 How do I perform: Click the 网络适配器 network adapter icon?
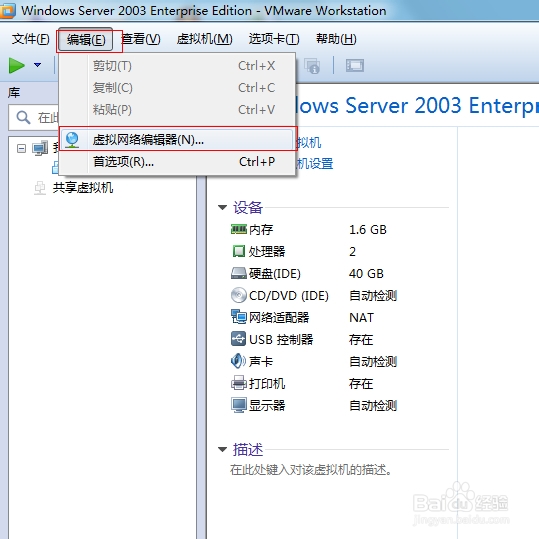coord(239,317)
